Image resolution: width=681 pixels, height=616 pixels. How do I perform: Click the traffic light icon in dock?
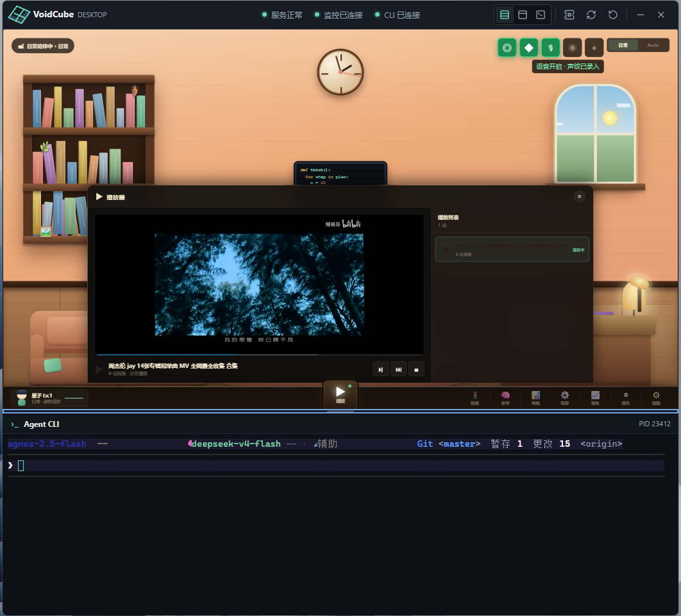pos(475,397)
